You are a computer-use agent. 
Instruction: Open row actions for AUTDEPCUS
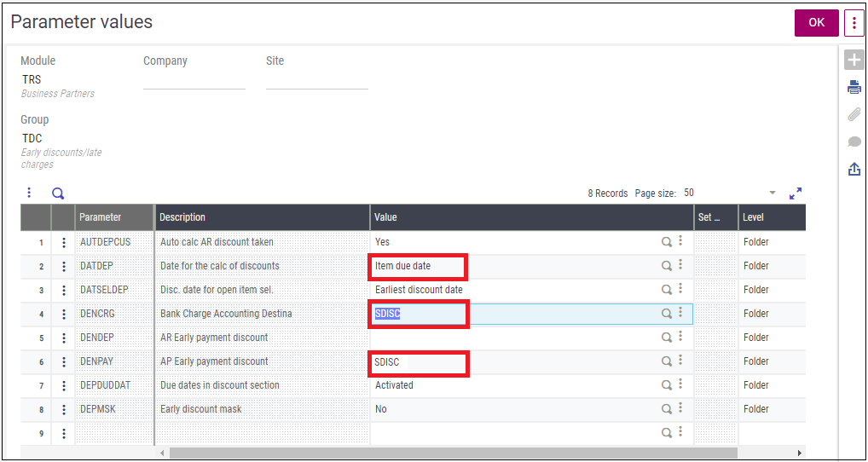[64, 242]
